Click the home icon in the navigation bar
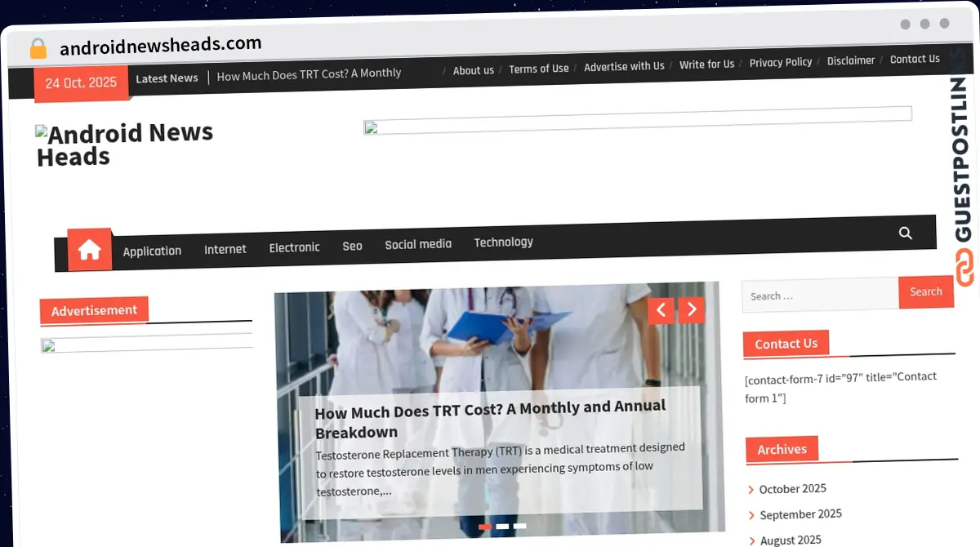Screen dimensions: 980x547 coord(90,249)
